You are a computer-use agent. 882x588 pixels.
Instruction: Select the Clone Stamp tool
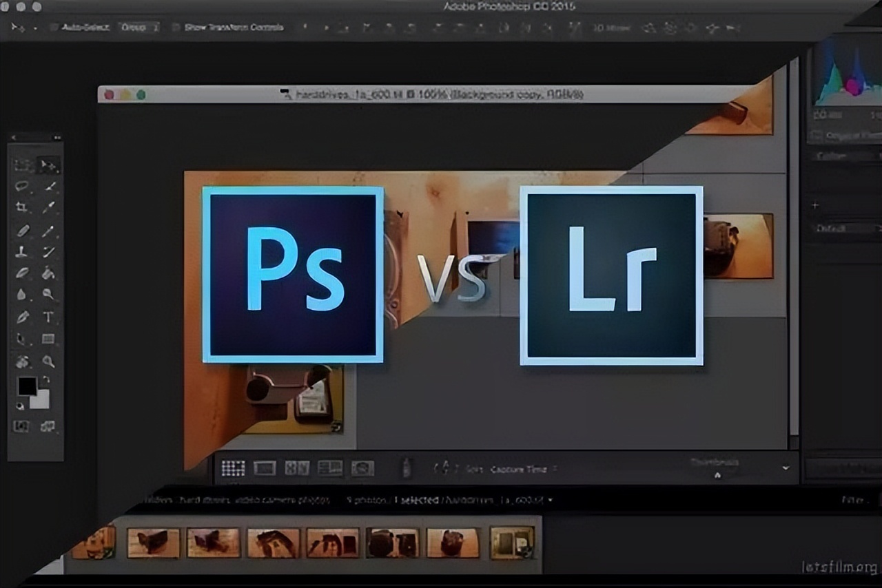(22, 251)
